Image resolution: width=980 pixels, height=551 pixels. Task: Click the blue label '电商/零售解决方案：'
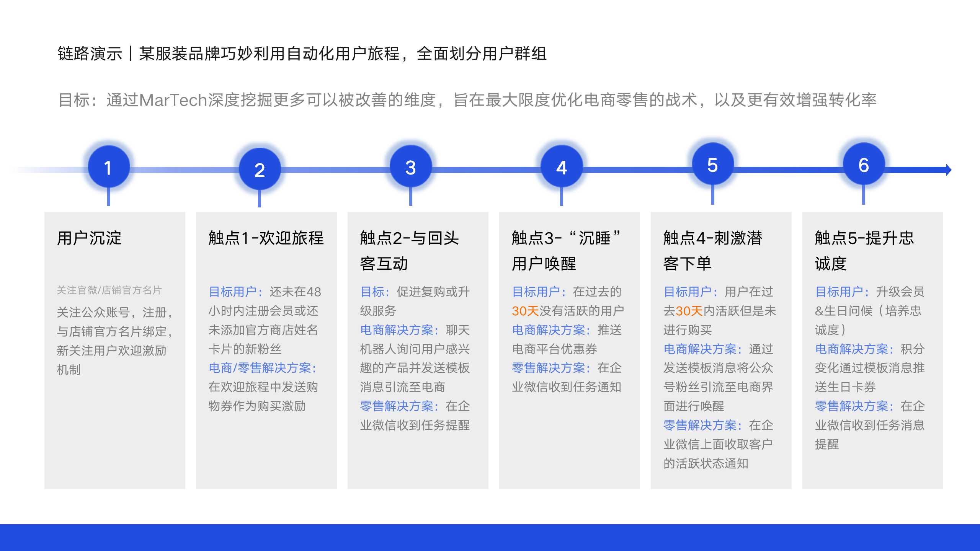click(x=263, y=368)
